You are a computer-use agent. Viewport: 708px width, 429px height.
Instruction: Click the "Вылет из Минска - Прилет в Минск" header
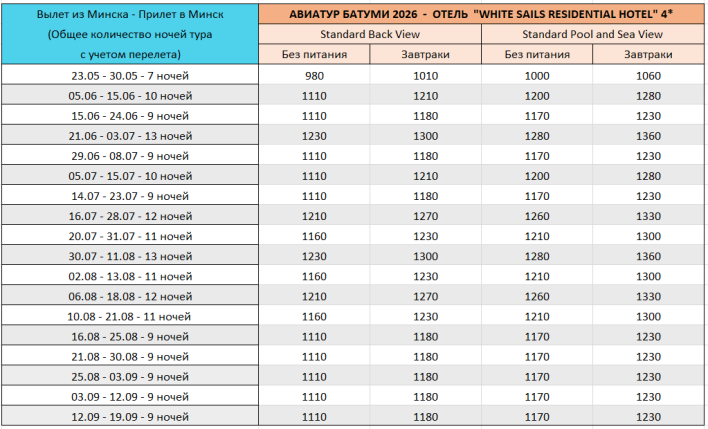click(129, 14)
